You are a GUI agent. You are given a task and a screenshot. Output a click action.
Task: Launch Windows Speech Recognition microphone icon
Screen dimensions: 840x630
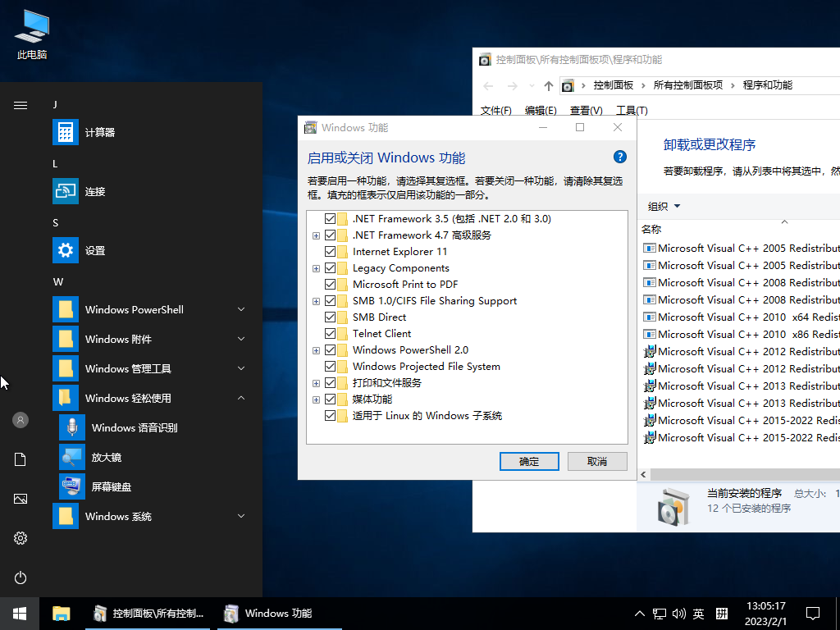coord(72,427)
